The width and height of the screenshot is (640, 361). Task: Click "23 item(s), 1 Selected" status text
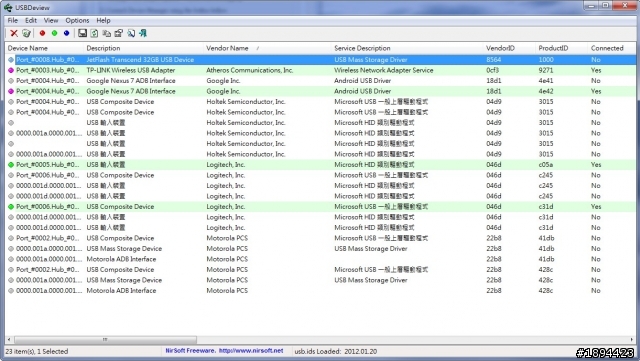(37, 351)
